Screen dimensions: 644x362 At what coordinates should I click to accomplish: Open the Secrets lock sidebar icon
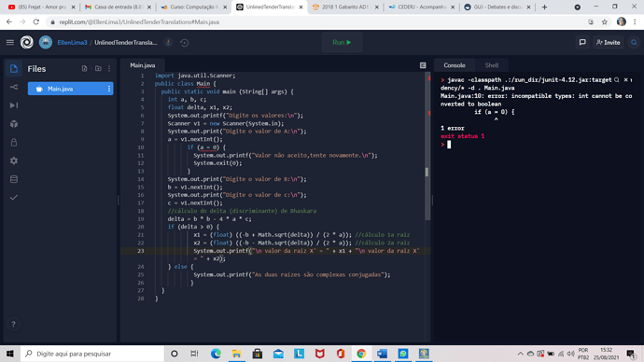pos(14,143)
